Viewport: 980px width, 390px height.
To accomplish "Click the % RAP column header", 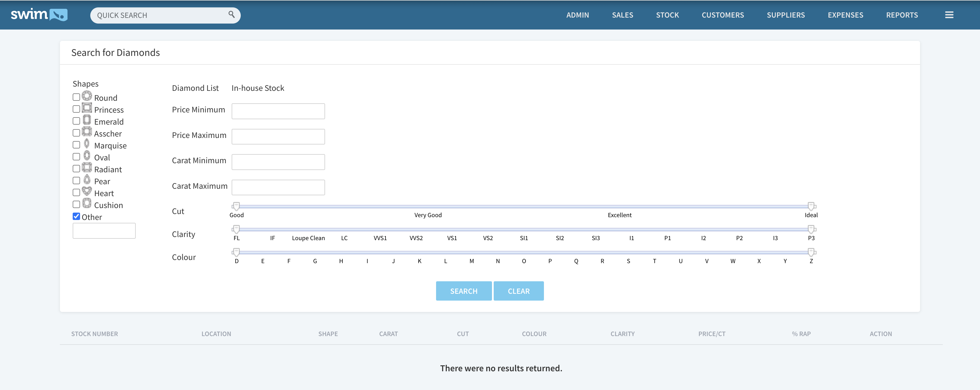I will click(x=801, y=334).
